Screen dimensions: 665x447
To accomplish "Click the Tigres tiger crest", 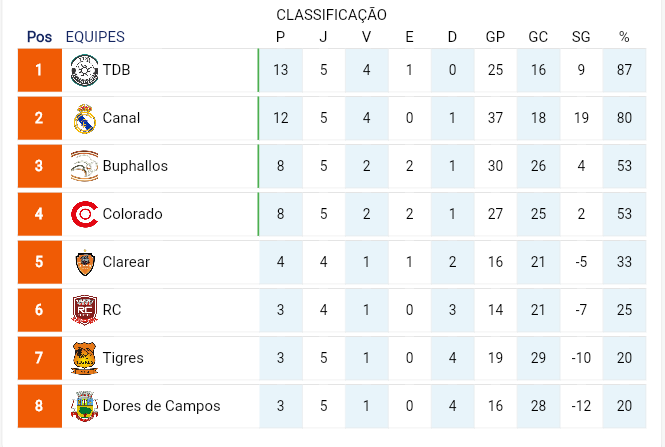I will pos(84,358).
